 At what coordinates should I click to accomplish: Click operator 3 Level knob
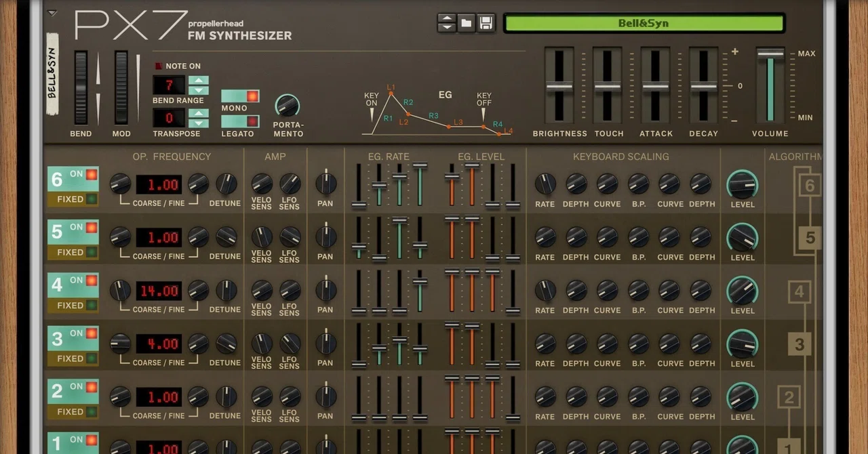pos(743,344)
